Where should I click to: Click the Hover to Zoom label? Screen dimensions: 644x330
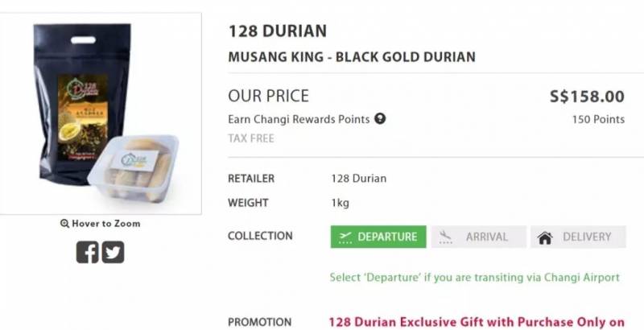(x=105, y=224)
